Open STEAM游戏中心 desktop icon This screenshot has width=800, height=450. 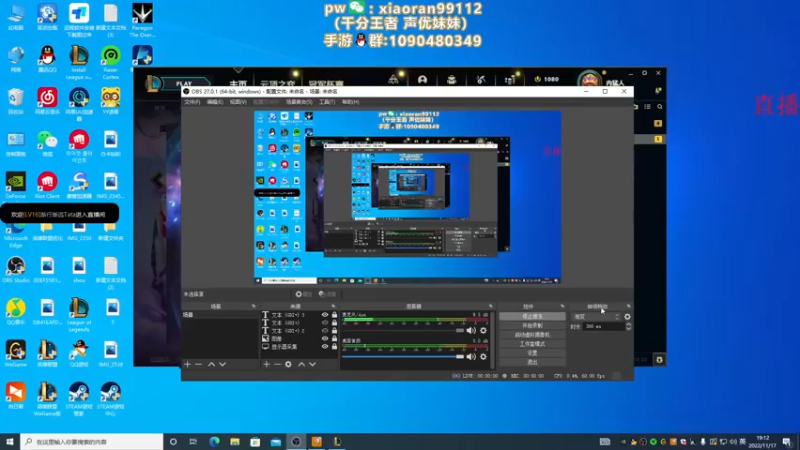tap(111, 399)
